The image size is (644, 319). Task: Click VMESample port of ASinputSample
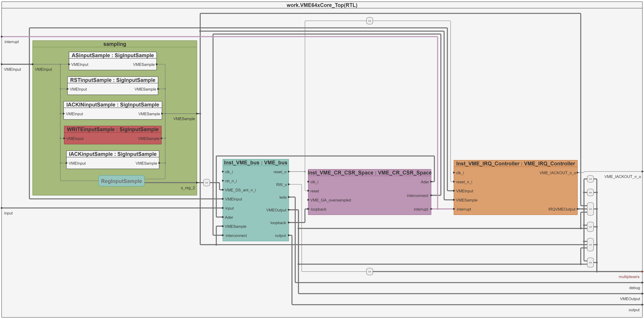144,64
